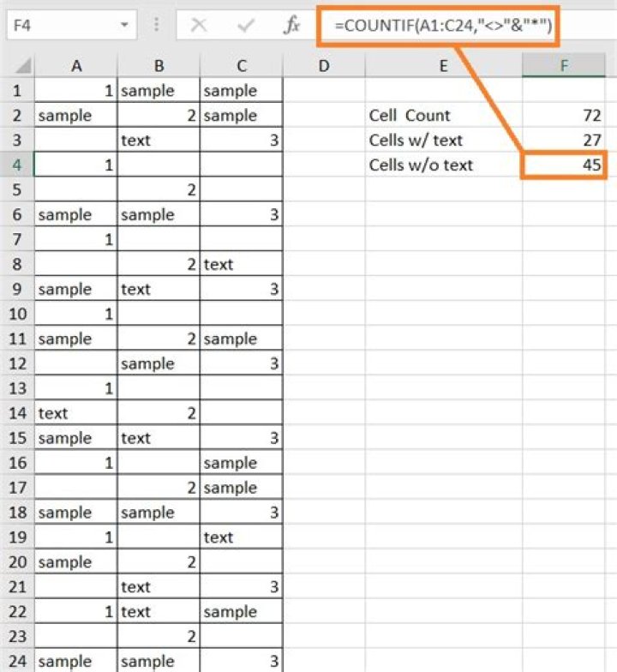Image resolution: width=617 pixels, height=672 pixels.
Task: Select cell B9 containing text
Action: 159,289
